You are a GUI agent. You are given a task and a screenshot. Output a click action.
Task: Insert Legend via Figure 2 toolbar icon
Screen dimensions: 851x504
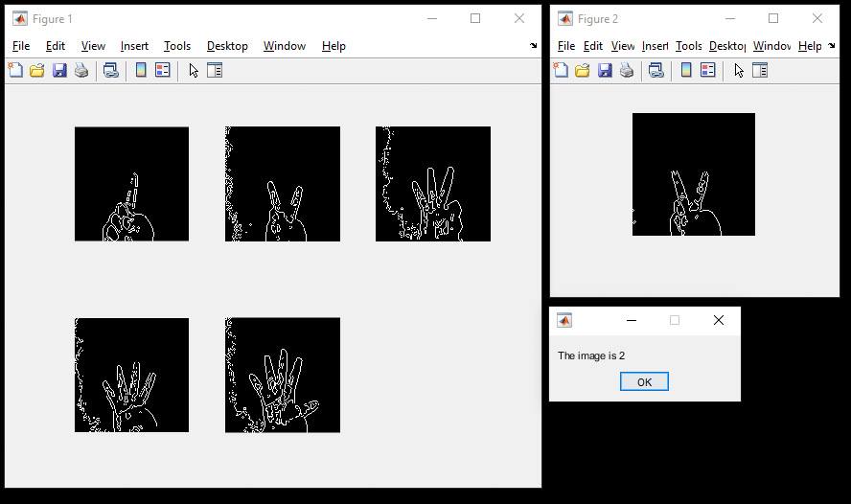click(x=707, y=70)
